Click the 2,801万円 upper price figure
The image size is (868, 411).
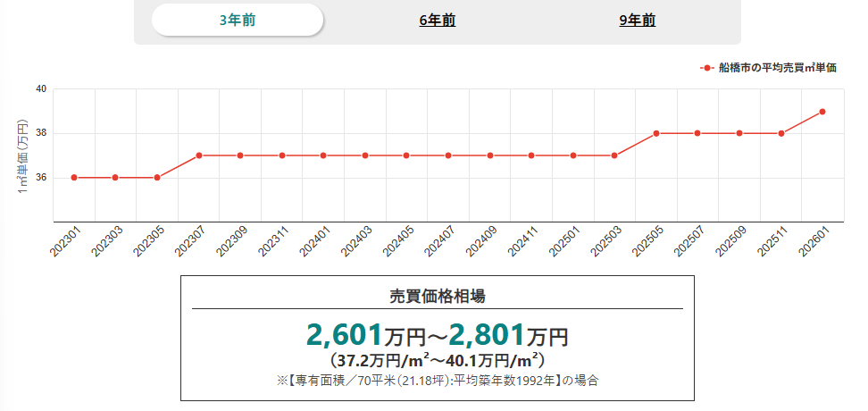coord(509,334)
